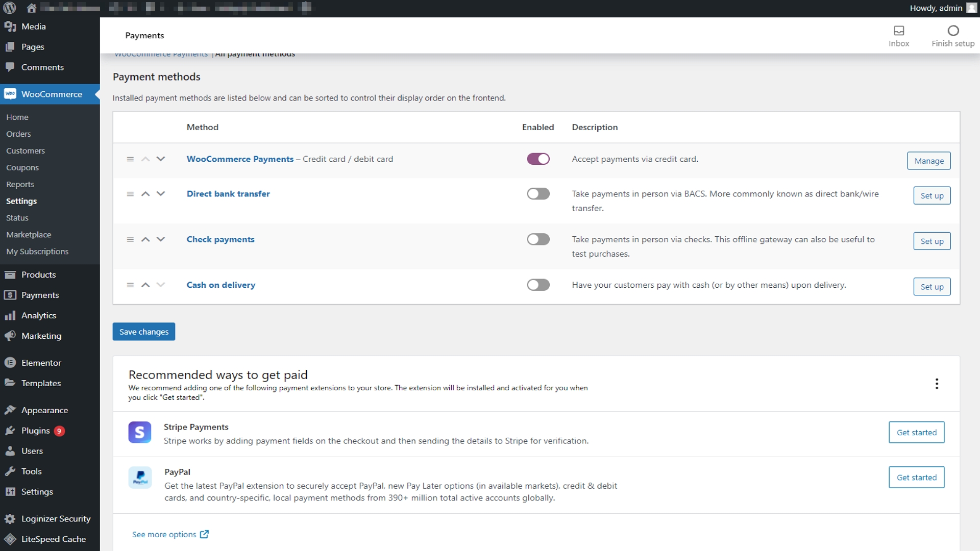The image size is (980, 551).
Task: Select the WooCommerce Payments menu item
Action: tap(160, 53)
